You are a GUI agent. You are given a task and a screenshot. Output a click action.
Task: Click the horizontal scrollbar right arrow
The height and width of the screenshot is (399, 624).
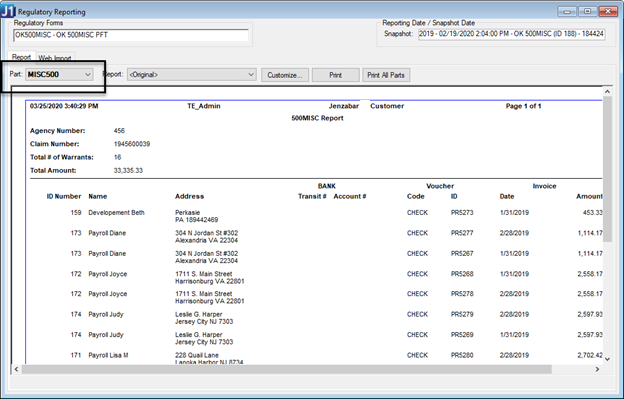(597, 369)
